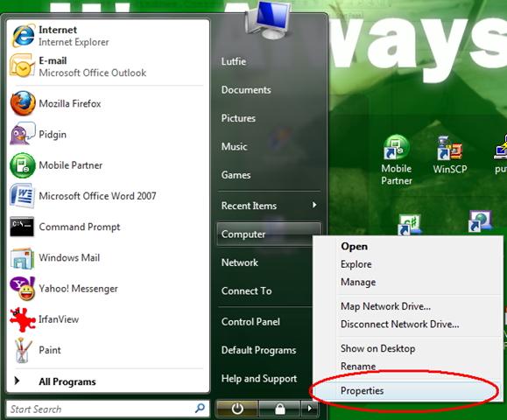Open Help and Support
507x420 pixels.
click(x=259, y=379)
